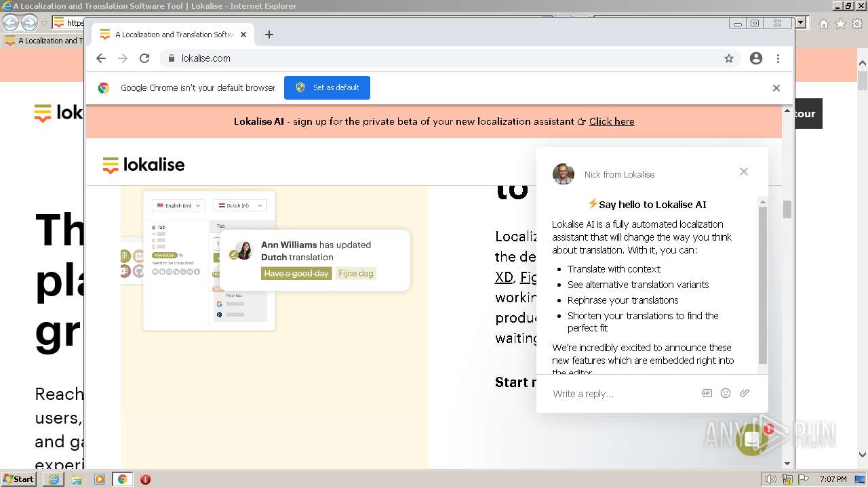
Task: Reload the lokalise.com page in Chrome
Action: (x=144, y=58)
